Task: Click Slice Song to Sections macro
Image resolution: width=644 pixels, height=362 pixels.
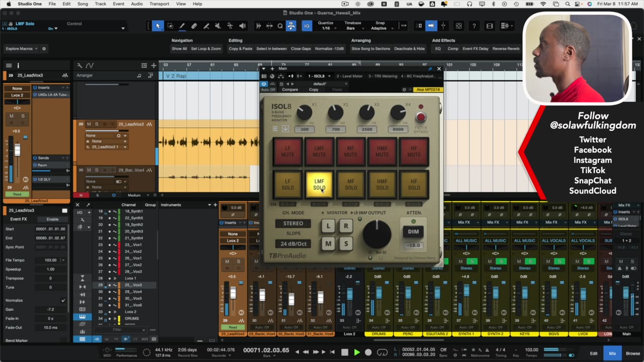Action: [371, 49]
